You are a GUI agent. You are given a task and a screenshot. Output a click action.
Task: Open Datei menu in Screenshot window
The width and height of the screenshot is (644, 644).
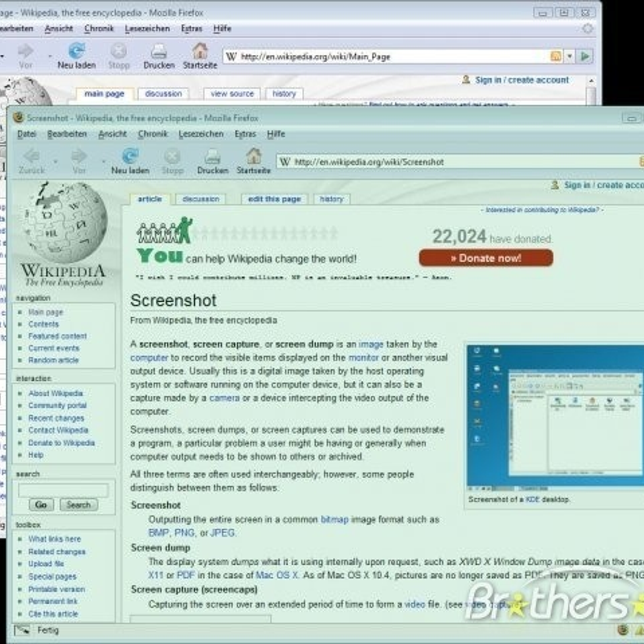click(x=27, y=134)
